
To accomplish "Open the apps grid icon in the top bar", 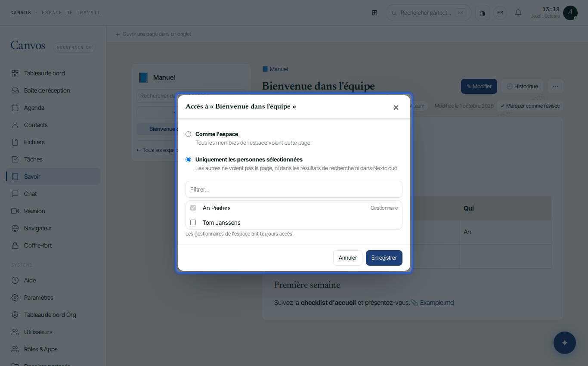I will (374, 13).
